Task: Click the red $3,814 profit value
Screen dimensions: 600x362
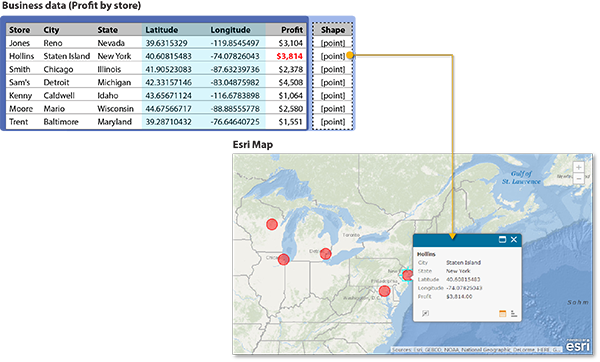Action: pyautogui.click(x=290, y=56)
